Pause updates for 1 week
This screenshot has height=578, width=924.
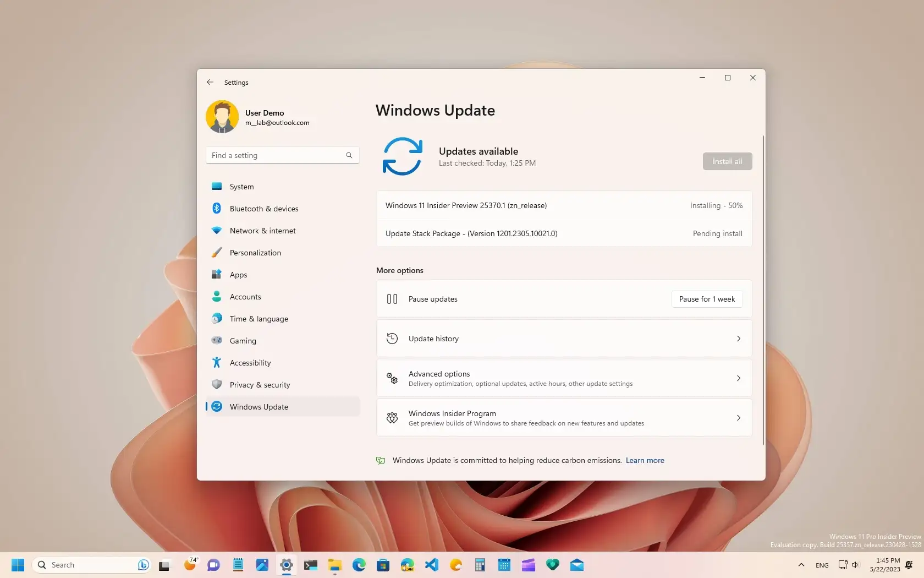[x=707, y=299]
